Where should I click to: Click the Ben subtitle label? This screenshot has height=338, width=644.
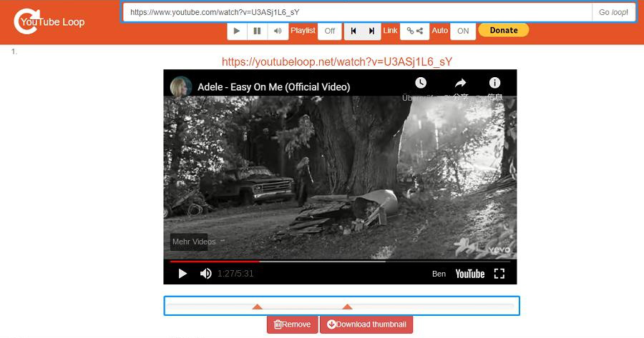439,274
